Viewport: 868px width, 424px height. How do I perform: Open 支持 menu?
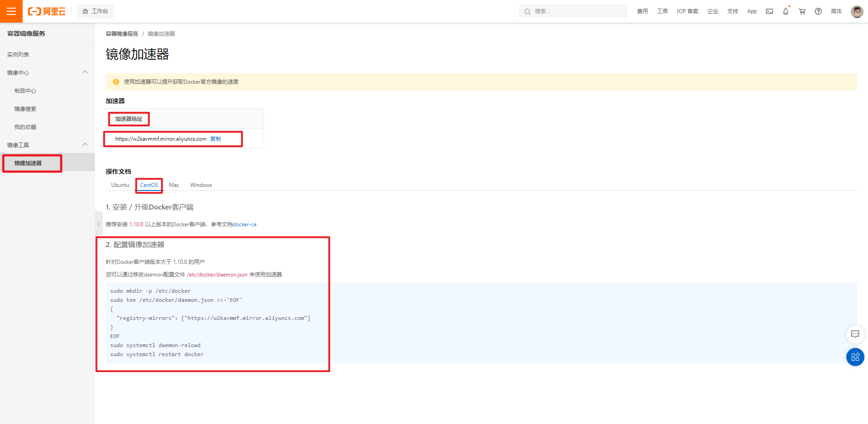pyautogui.click(x=733, y=11)
